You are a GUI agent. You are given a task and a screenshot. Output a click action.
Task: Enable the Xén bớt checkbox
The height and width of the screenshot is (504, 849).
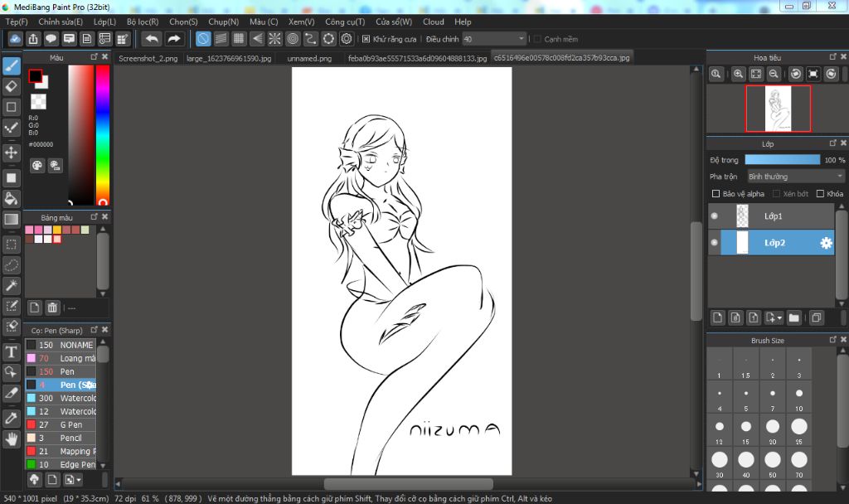coord(776,194)
